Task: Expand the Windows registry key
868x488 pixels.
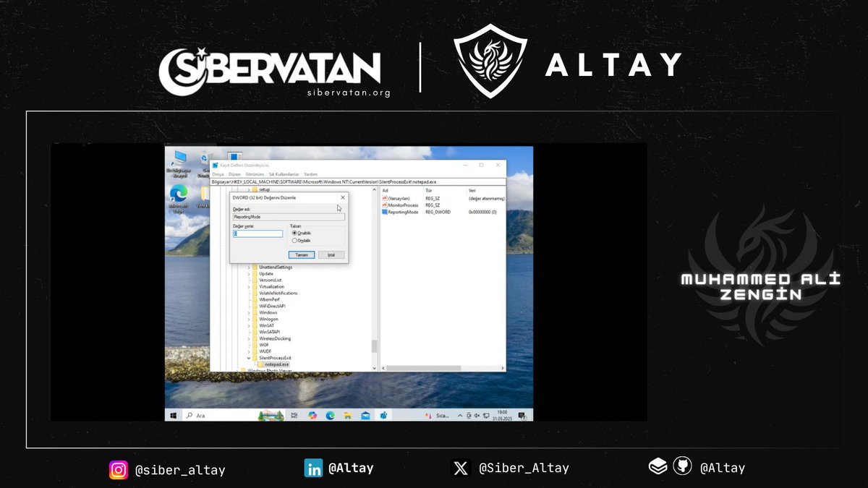Action: point(249,313)
